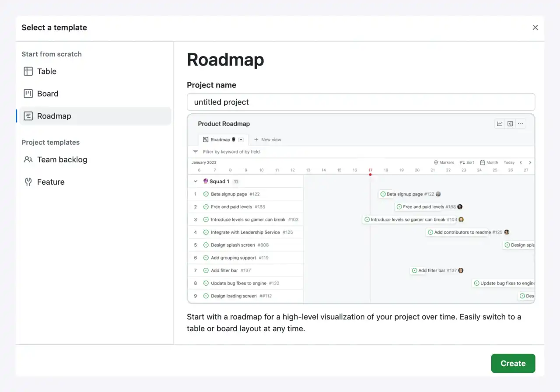Click the Markers icon in the roadmap toolbar
This screenshot has height=392, width=560.
[436, 162]
